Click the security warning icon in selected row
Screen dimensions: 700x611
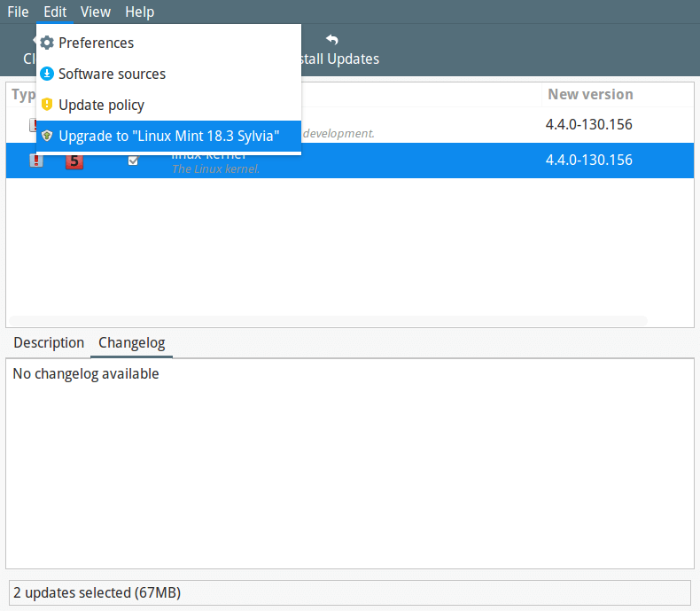36,161
